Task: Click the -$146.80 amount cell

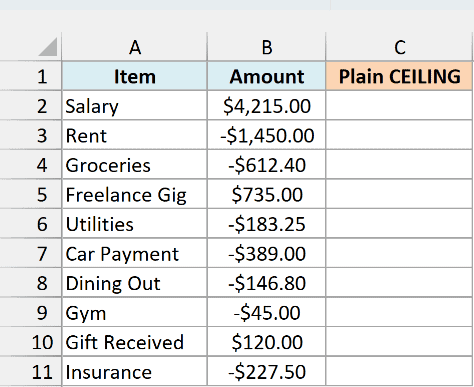Action: pyautogui.click(x=266, y=283)
